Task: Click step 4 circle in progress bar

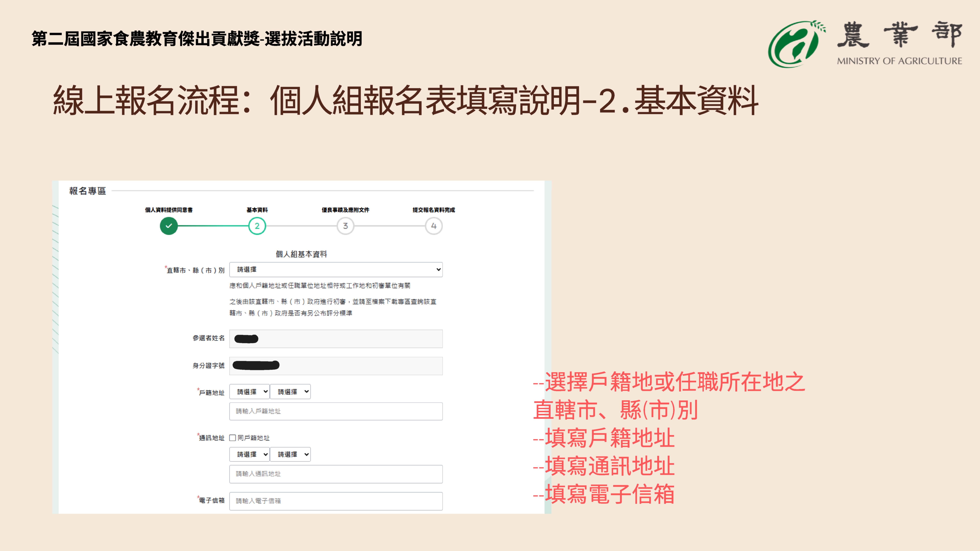Action: click(x=433, y=226)
